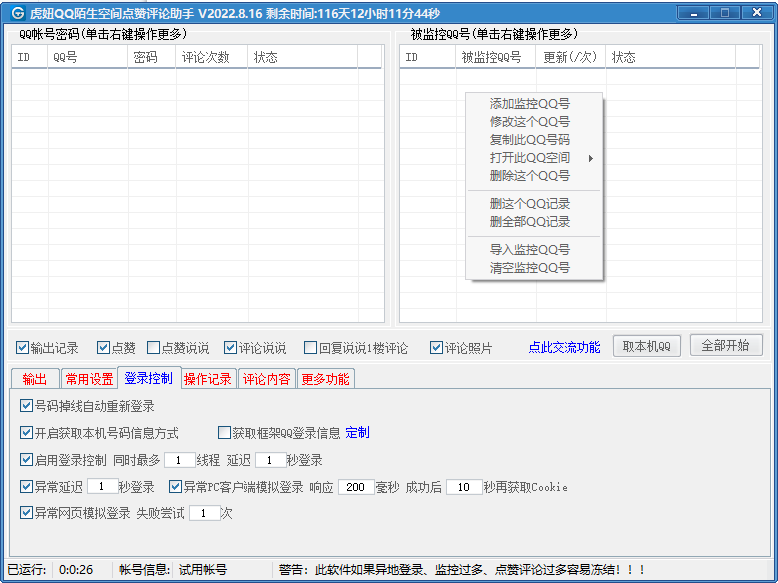
Task: Click the 成功后 10 seconds field
Action: 464,487
